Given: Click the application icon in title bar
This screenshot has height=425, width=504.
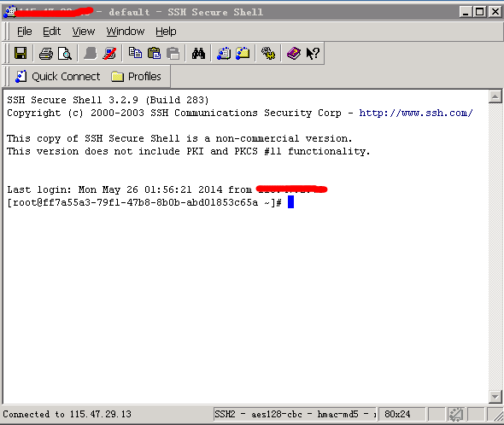Looking at the screenshot, I should [9, 12].
